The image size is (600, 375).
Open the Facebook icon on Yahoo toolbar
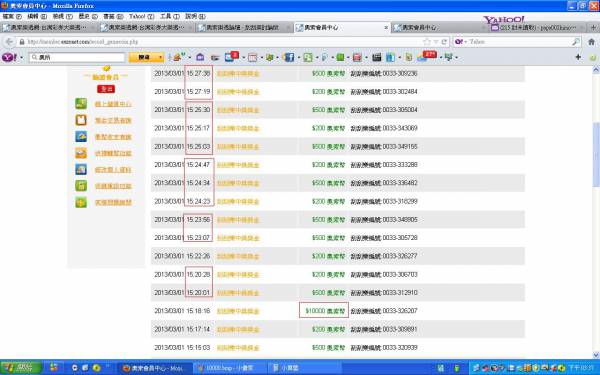289,57
